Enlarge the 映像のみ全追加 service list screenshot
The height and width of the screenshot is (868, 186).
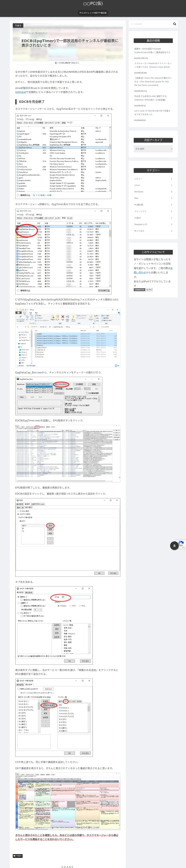tap(54, 717)
